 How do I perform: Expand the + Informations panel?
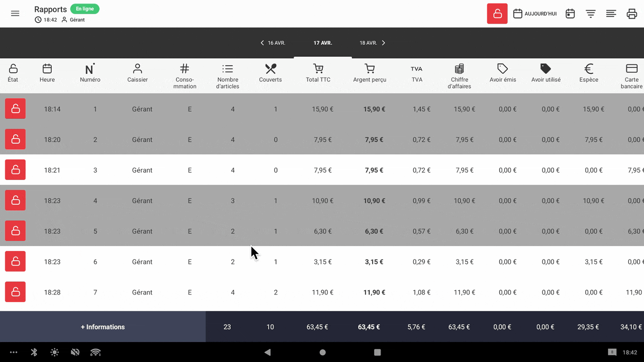(103, 327)
